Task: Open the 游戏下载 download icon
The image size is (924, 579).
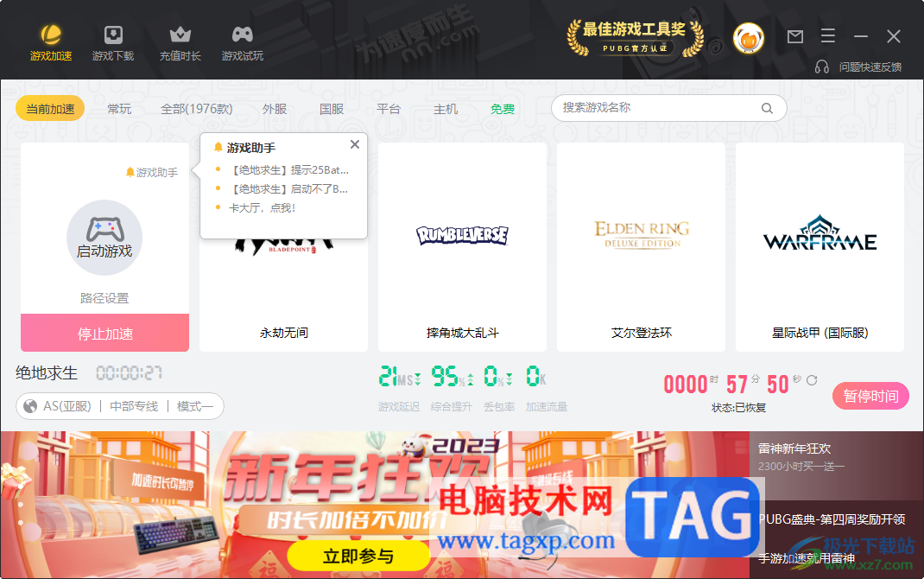Action: [x=113, y=35]
